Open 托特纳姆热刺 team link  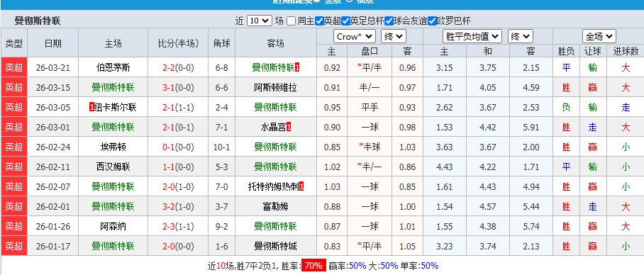click(274, 186)
